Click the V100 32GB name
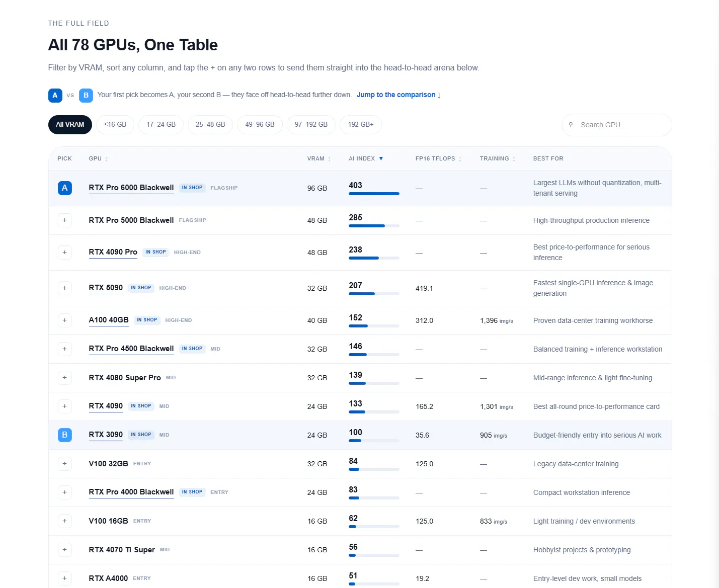719x588 pixels. click(108, 464)
